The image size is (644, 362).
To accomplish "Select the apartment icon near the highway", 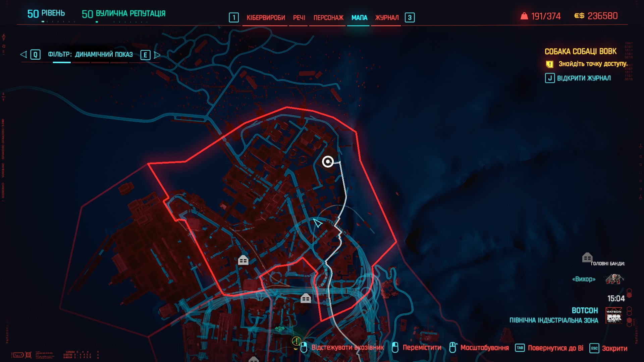I will tap(306, 298).
